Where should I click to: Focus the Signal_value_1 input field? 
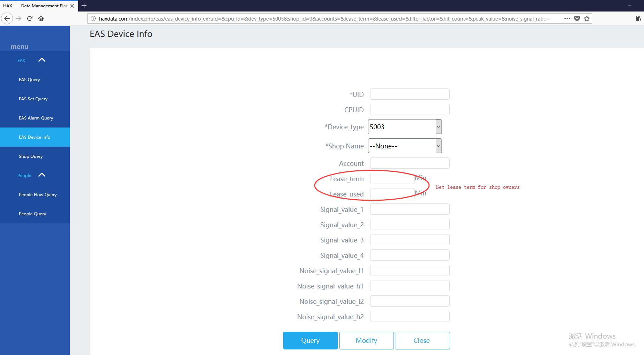coord(410,209)
